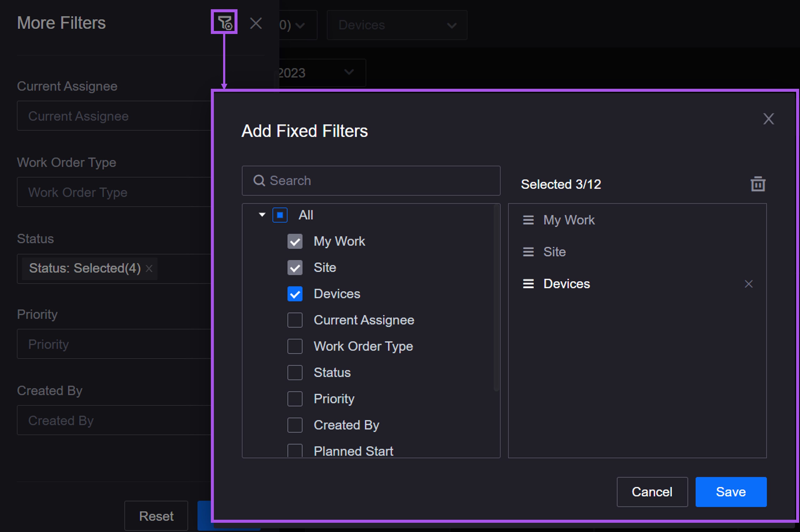Close the More Filters panel
The width and height of the screenshot is (800, 532).
pos(256,23)
